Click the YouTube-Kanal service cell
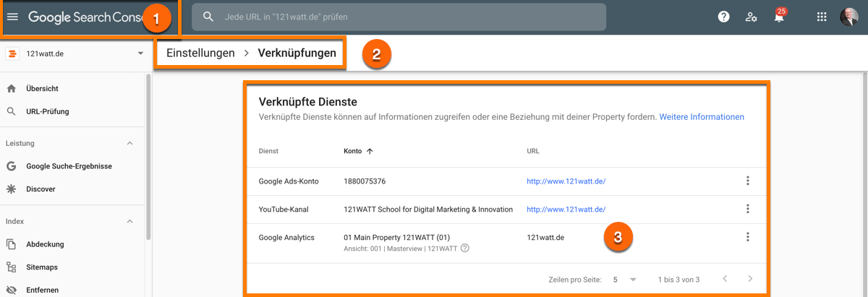868x297 pixels. (284, 210)
